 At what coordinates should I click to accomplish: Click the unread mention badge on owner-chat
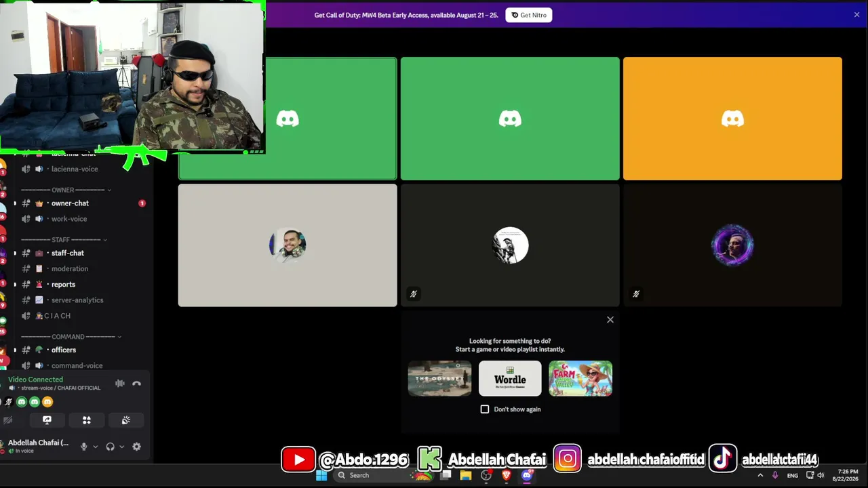(x=142, y=203)
